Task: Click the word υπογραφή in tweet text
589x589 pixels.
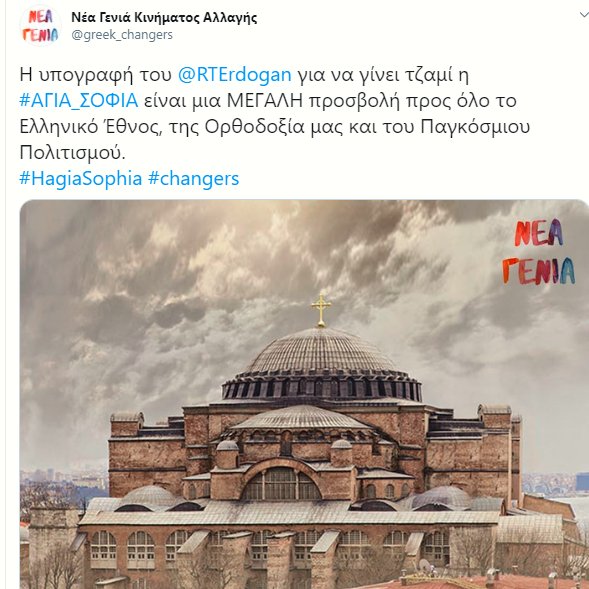Action: (86, 75)
